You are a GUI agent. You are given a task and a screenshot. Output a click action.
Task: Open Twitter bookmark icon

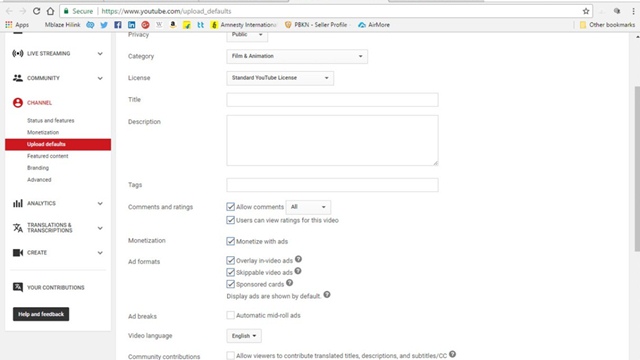point(104,25)
